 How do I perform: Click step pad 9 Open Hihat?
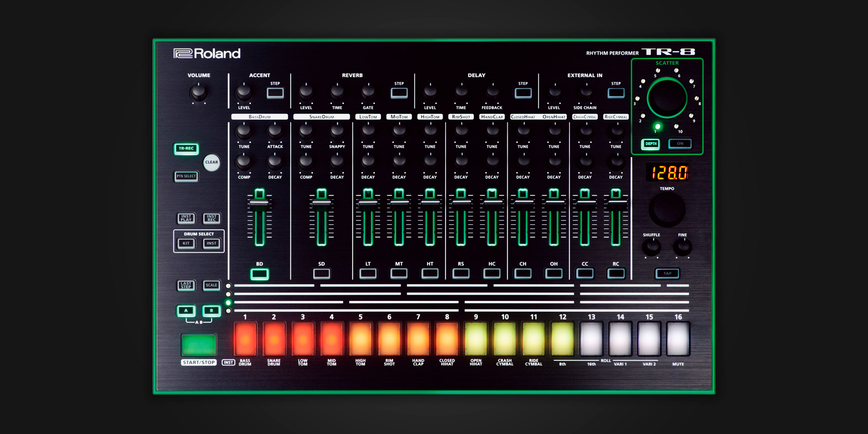(476, 339)
